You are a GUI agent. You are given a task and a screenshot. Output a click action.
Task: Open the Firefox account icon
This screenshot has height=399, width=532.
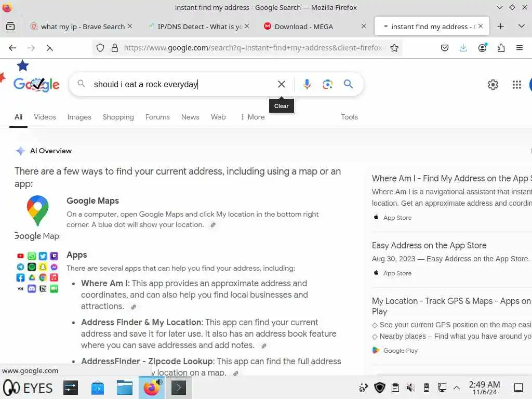tap(483, 48)
